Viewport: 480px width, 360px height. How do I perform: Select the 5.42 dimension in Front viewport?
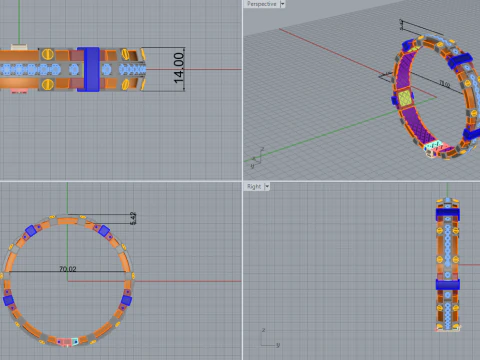pos(133,218)
